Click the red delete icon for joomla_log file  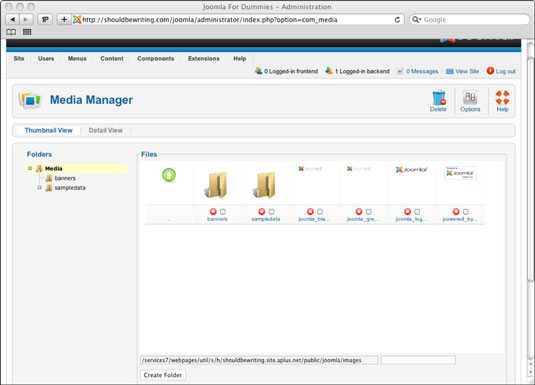[x=407, y=212]
